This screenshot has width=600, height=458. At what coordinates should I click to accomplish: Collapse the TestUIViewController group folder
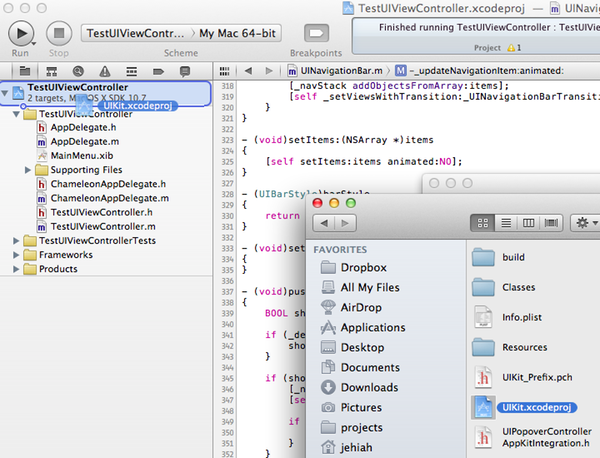click(x=16, y=114)
